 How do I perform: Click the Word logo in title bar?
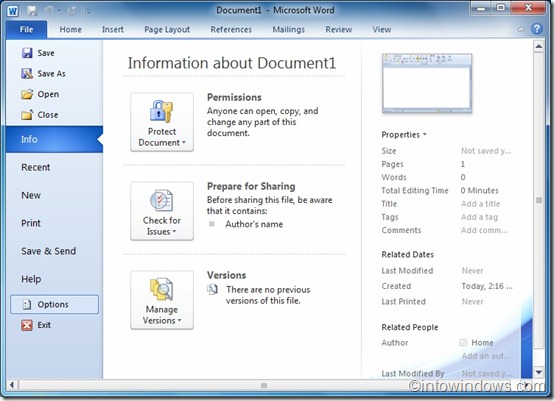pyautogui.click(x=13, y=11)
